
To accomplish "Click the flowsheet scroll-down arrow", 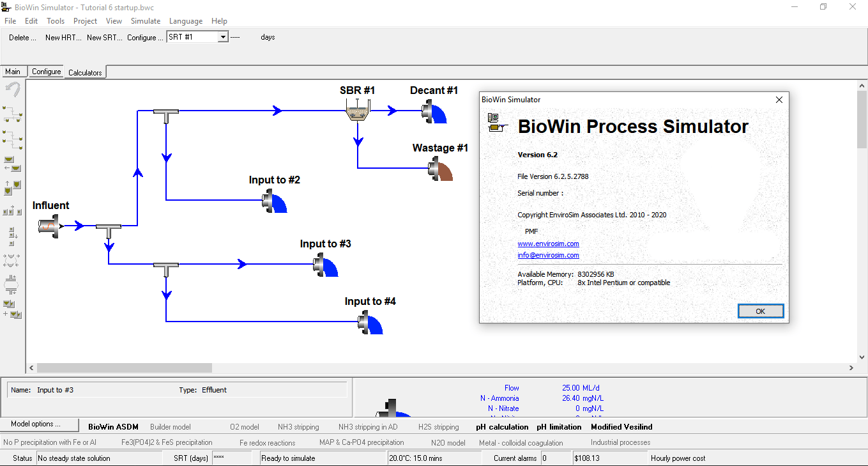I will coord(862,357).
